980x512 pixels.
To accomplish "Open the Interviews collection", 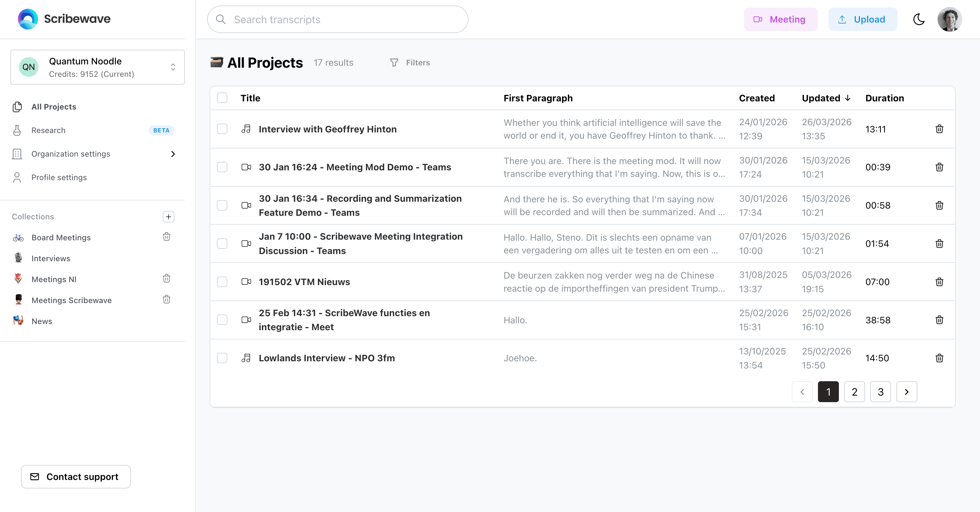I will point(51,258).
